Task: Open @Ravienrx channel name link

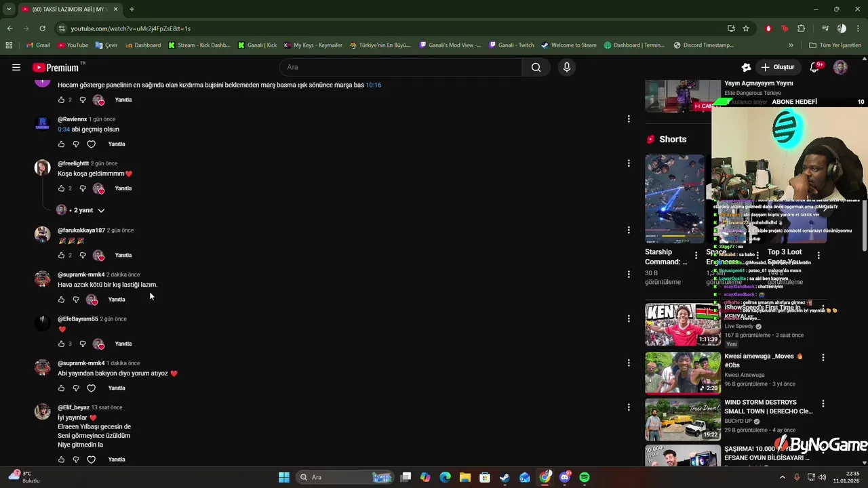Action: (72, 119)
